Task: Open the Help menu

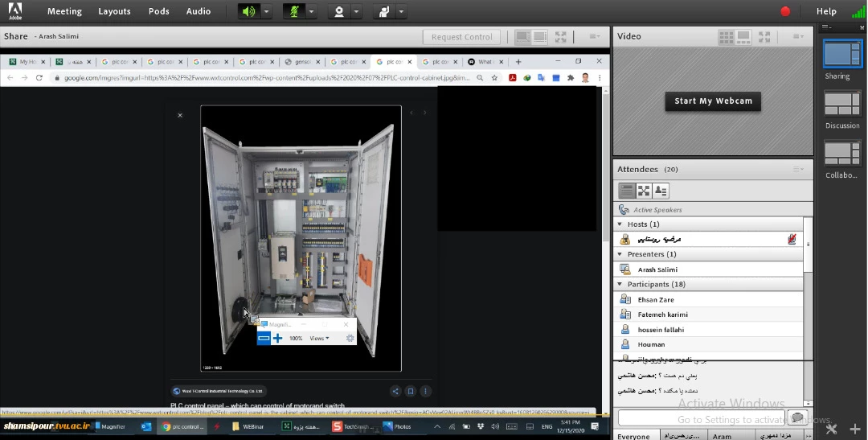Action: (x=826, y=11)
